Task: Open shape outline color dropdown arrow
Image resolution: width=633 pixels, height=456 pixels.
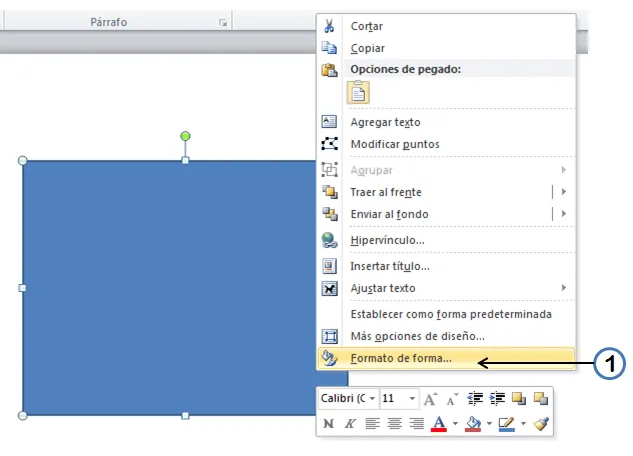Action: click(x=523, y=423)
